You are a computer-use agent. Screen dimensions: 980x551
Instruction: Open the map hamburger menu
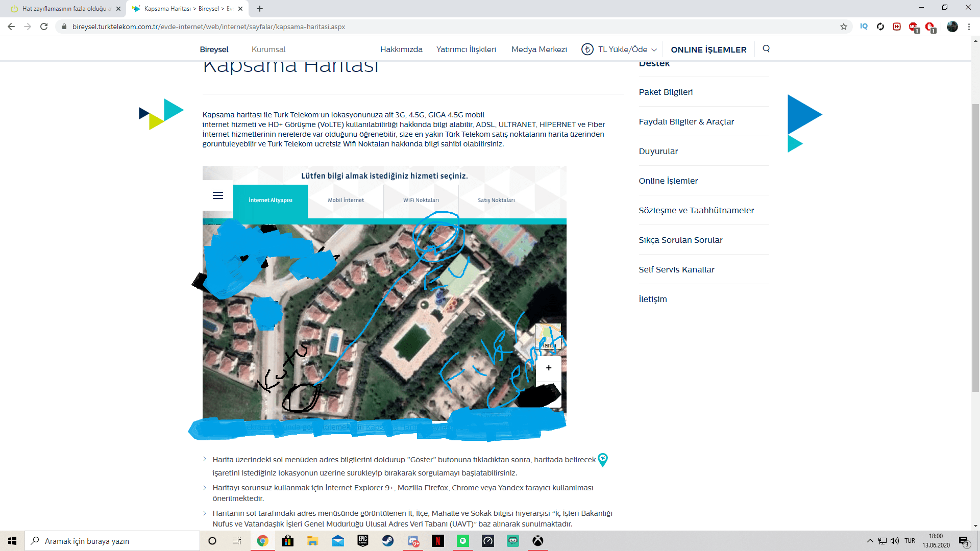pos(218,195)
